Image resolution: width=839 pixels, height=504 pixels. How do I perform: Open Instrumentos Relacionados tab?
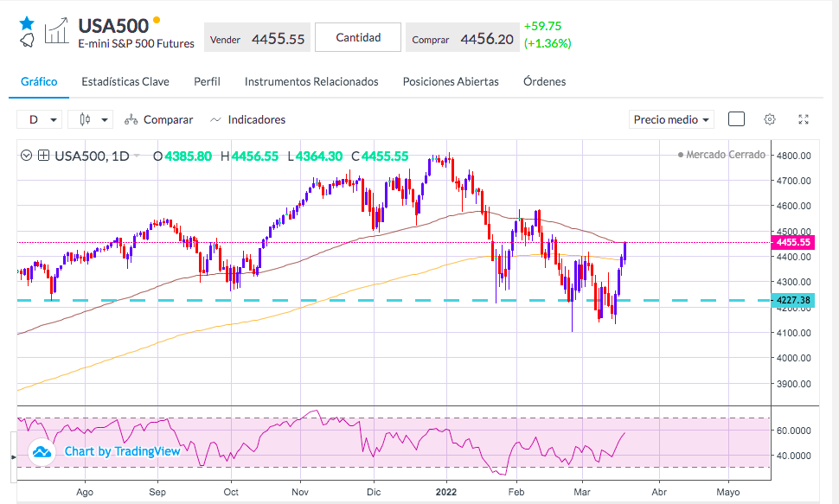[x=311, y=81]
